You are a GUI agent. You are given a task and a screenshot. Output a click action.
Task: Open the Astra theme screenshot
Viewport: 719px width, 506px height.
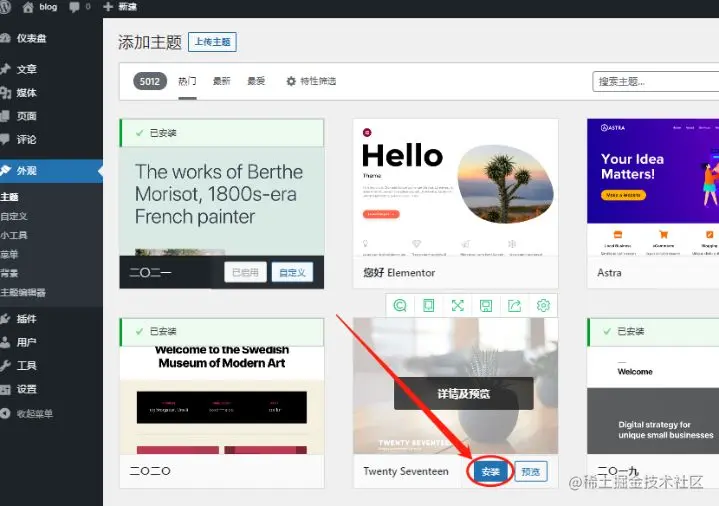coord(653,187)
